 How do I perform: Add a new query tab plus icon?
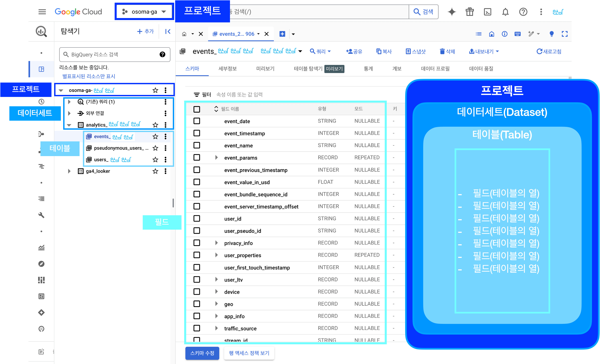pos(282,34)
